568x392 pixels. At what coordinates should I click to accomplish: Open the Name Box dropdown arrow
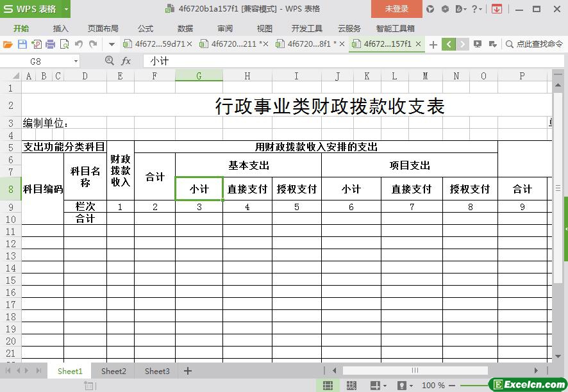pos(76,61)
